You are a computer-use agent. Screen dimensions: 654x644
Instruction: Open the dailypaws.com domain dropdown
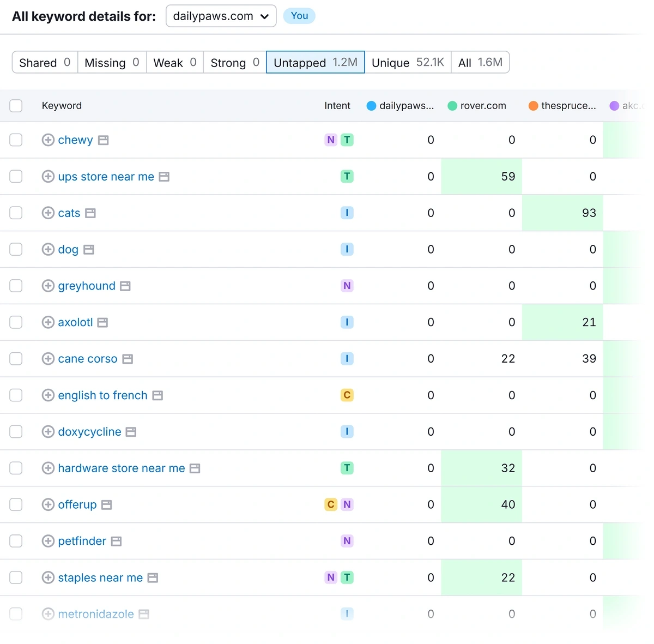pyautogui.click(x=221, y=16)
